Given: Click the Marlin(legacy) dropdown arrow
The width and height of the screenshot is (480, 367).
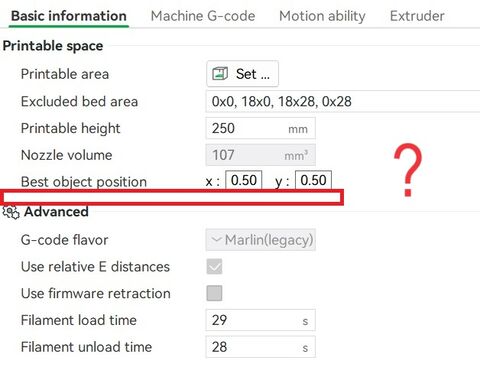Looking at the screenshot, I should tap(216, 239).
